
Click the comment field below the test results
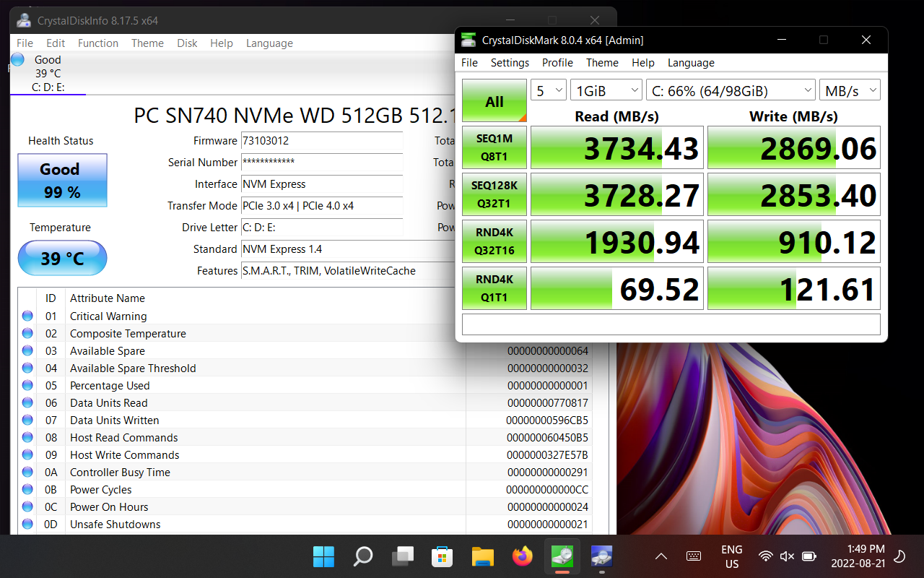[670, 324]
